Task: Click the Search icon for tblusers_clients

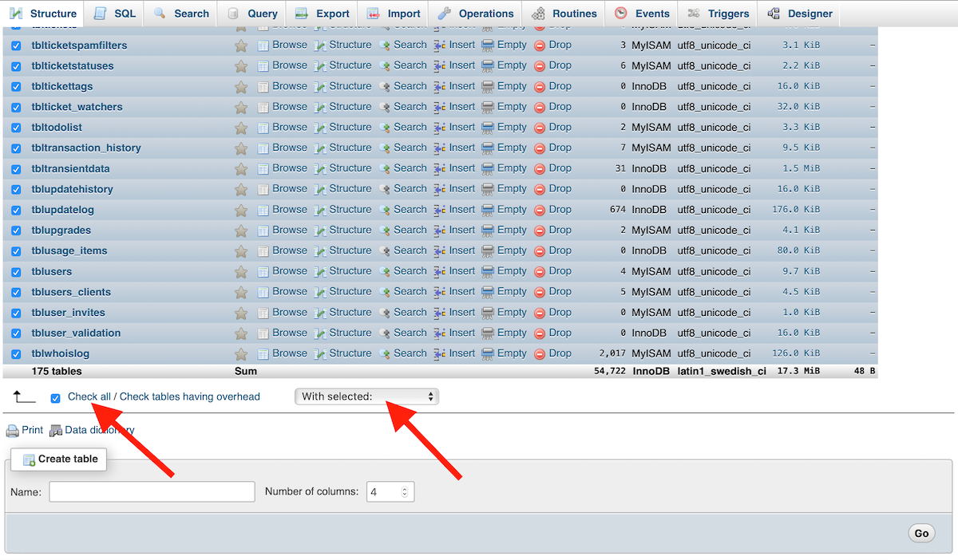Action: (x=385, y=293)
